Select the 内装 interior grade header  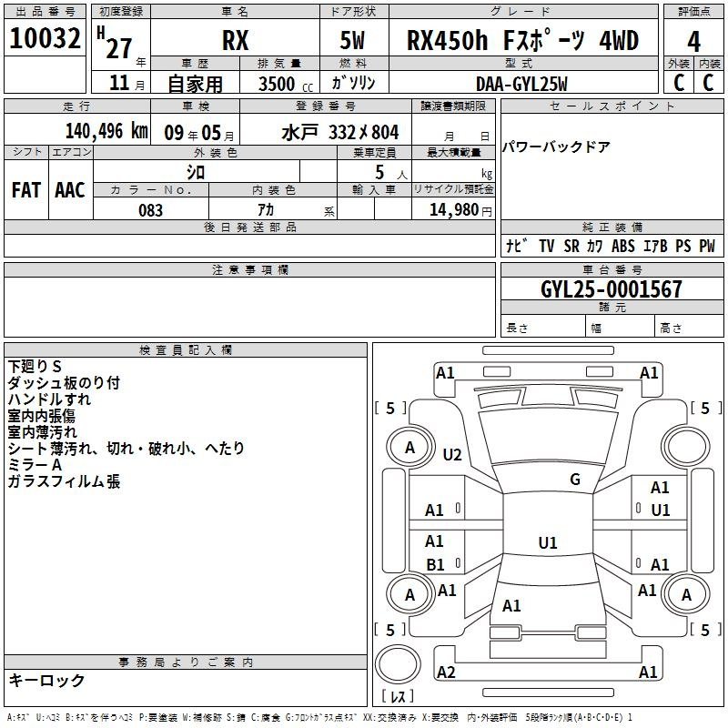(x=709, y=64)
